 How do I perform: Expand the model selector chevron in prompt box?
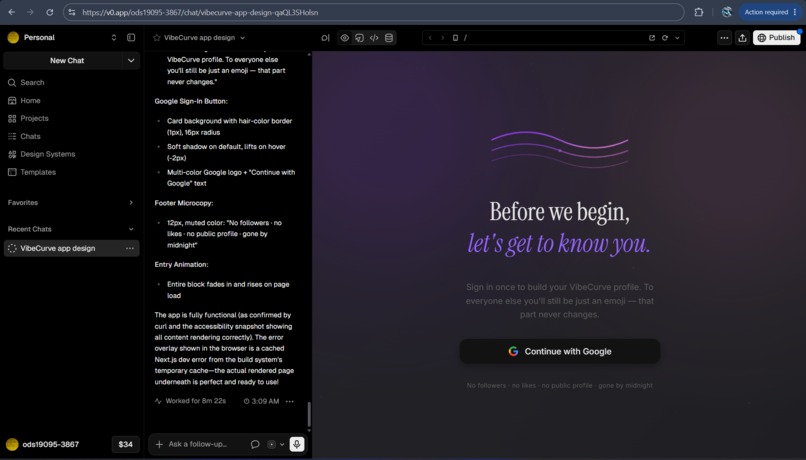pos(282,444)
